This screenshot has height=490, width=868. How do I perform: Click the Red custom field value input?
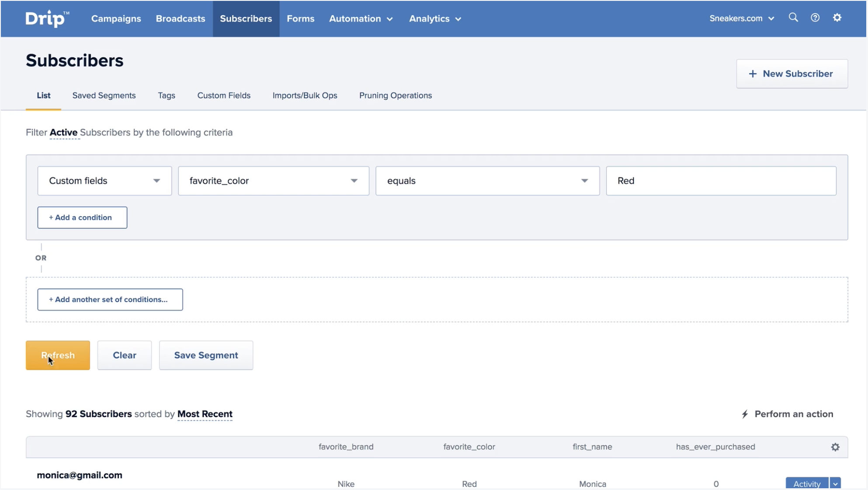click(721, 180)
